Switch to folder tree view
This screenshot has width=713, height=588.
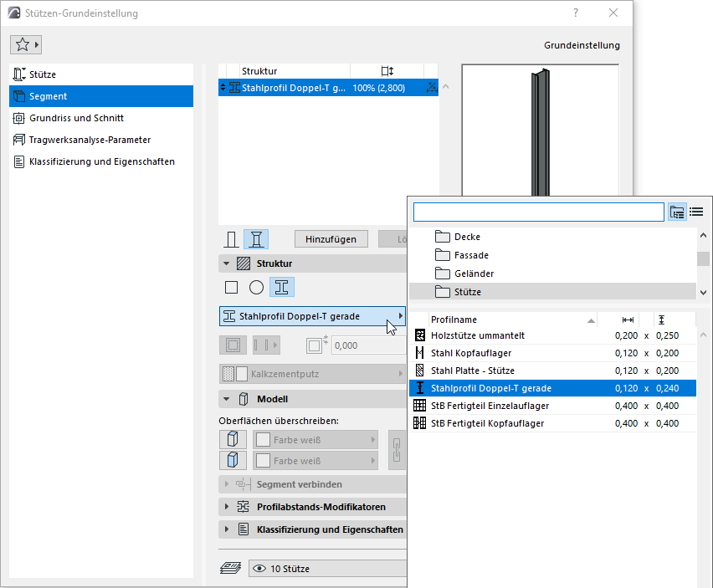(x=677, y=212)
